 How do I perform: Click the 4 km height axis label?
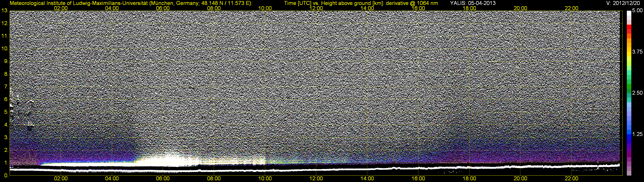pyautogui.click(x=6, y=125)
